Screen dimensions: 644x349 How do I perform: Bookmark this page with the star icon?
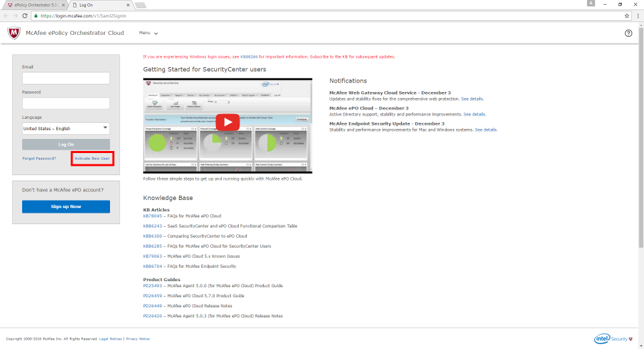point(626,15)
